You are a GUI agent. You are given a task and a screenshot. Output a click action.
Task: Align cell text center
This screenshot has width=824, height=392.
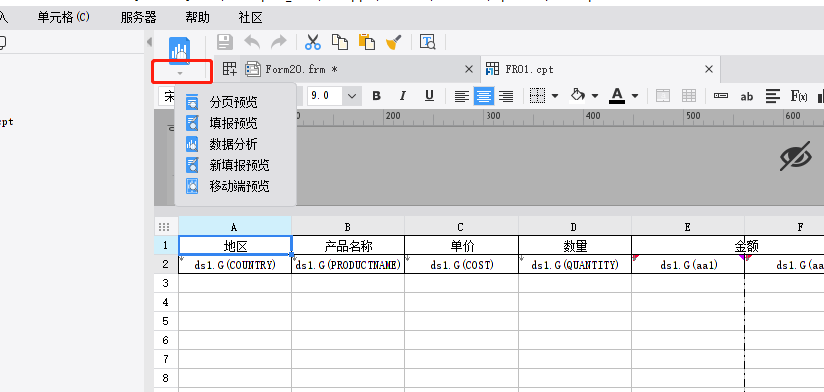[483, 96]
